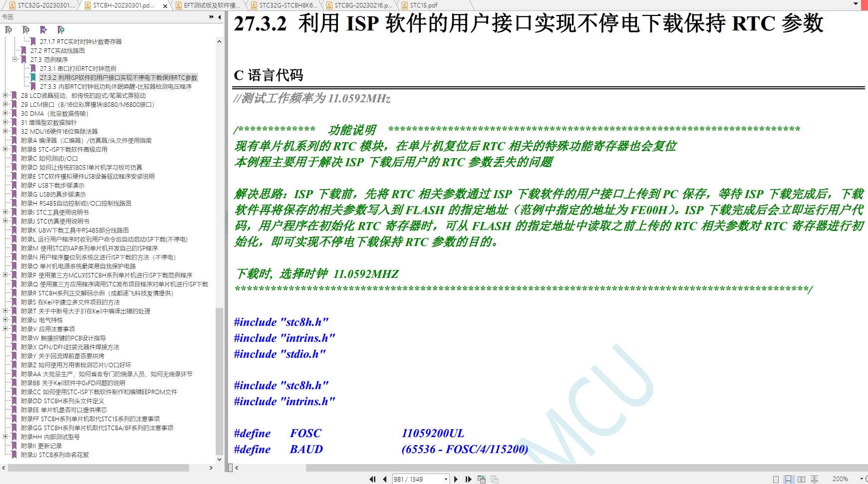Collapse the 27.3 范例程序 bookmark node

pos(14,59)
